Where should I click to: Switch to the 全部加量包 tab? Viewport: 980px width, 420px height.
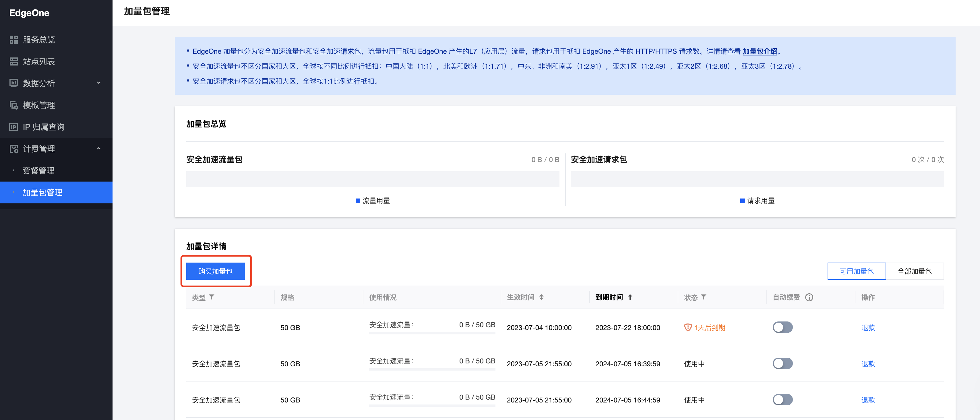(915, 271)
